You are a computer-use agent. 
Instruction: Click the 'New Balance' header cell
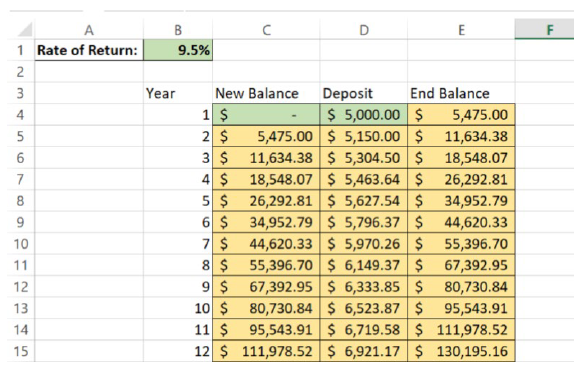coord(266,93)
